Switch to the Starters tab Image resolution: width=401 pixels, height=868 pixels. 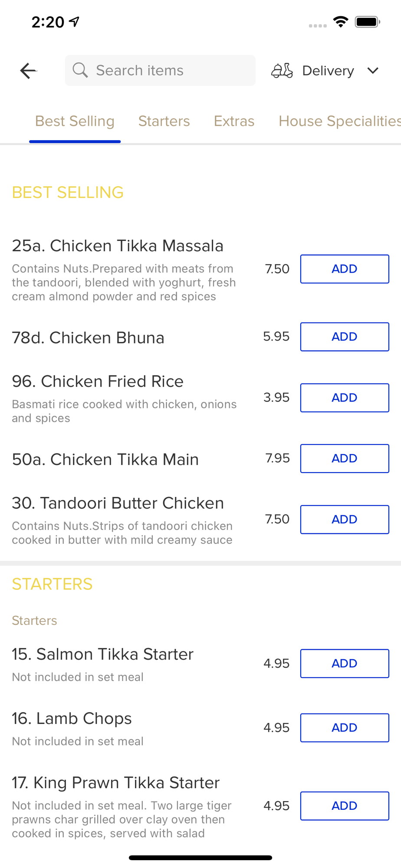(x=164, y=121)
